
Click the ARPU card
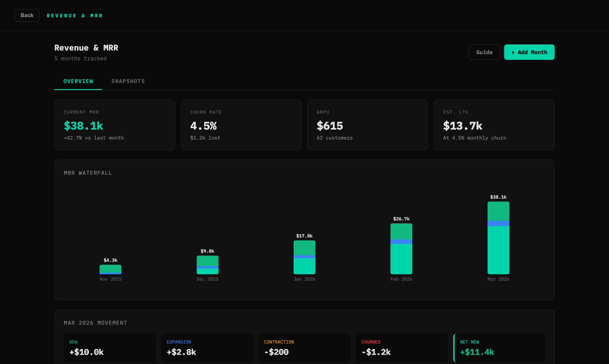click(367, 125)
